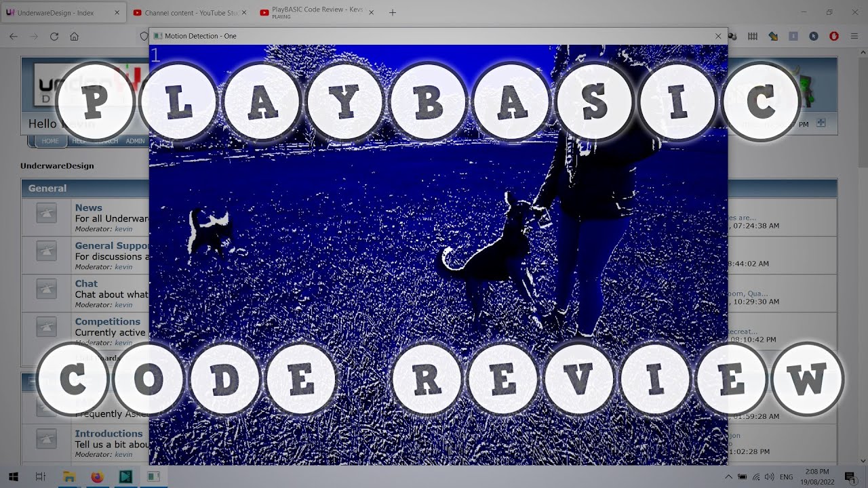The width and height of the screenshot is (868, 488).
Task: Switch to the PlayBASIC Code Review tab
Action: (316, 12)
